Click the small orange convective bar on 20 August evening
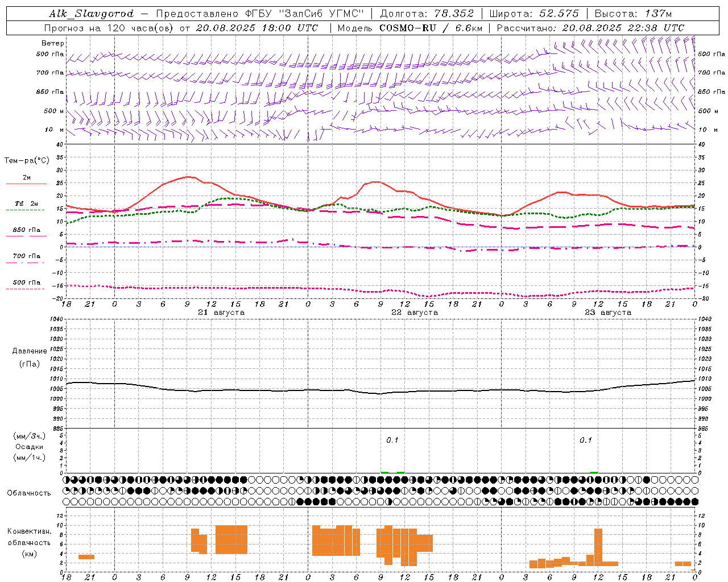The height and width of the screenshot is (582, 728). pos(86,556)
